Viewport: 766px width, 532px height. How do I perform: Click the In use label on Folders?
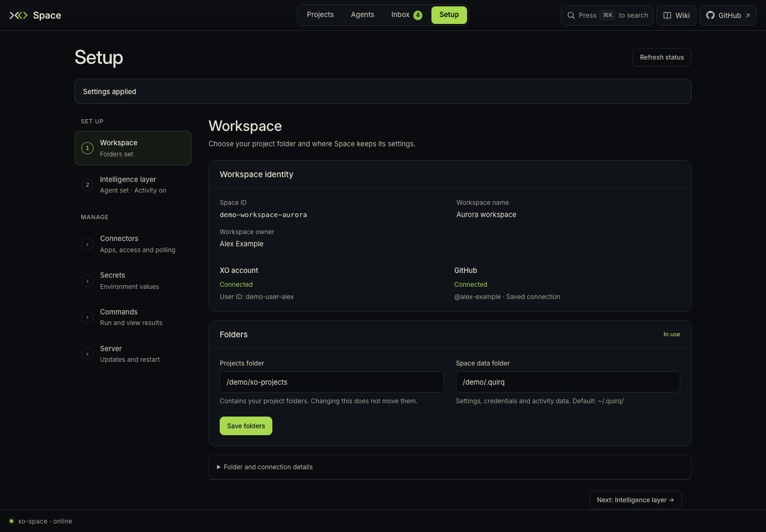(672, 335)
